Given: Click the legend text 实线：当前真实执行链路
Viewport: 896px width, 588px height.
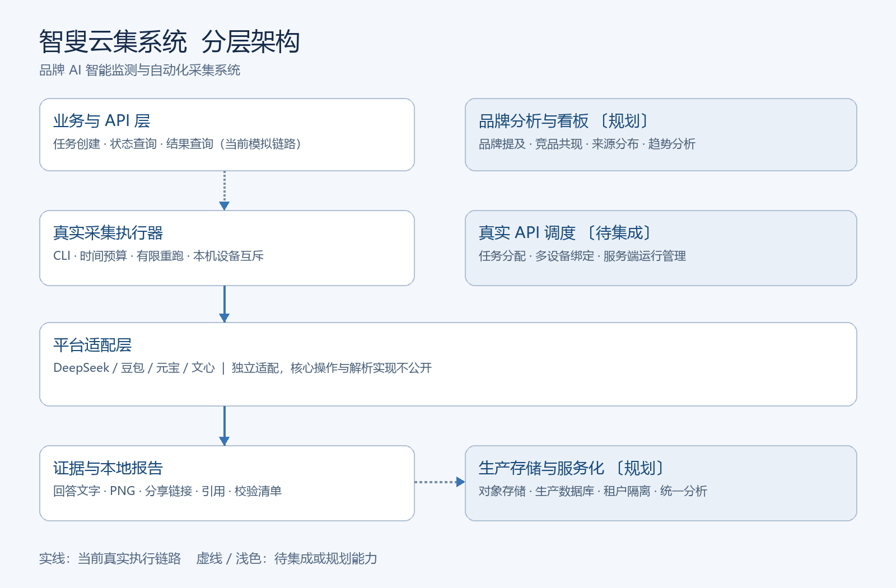Looking at the screenshot, I should click(110, 558).
